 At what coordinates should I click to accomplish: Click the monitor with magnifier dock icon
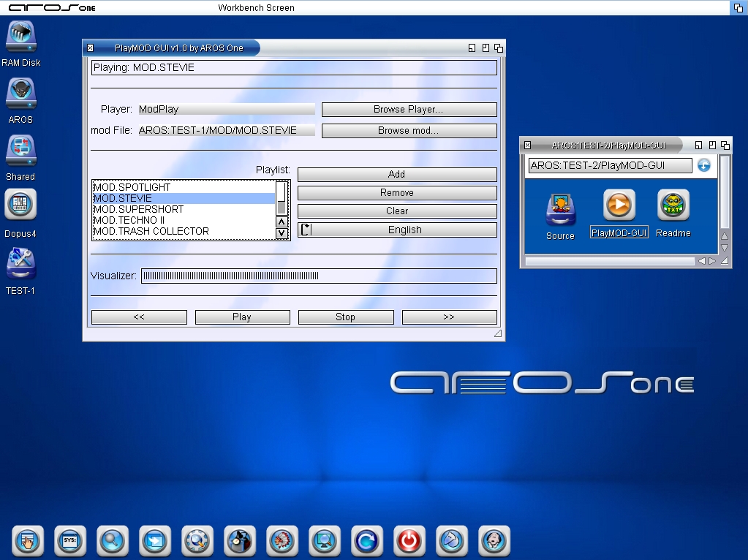(325, 541)
